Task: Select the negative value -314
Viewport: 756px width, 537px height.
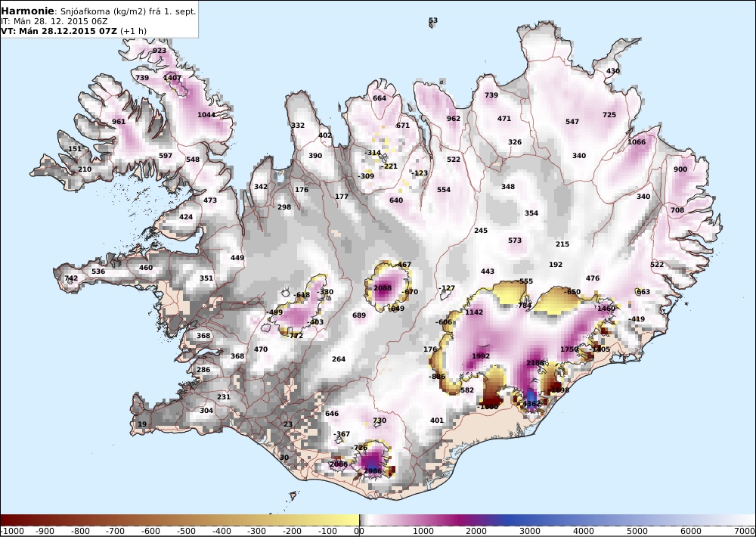Action: [x=372, y=153]
